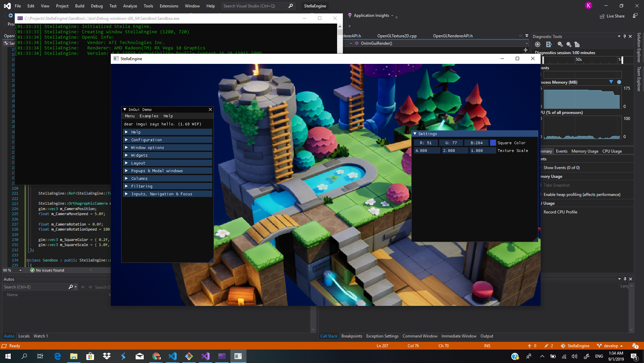This screenshot has width=644, height=363.
Task: Click the search magnifier in Visual Studio search box
Action: point(290,6)
